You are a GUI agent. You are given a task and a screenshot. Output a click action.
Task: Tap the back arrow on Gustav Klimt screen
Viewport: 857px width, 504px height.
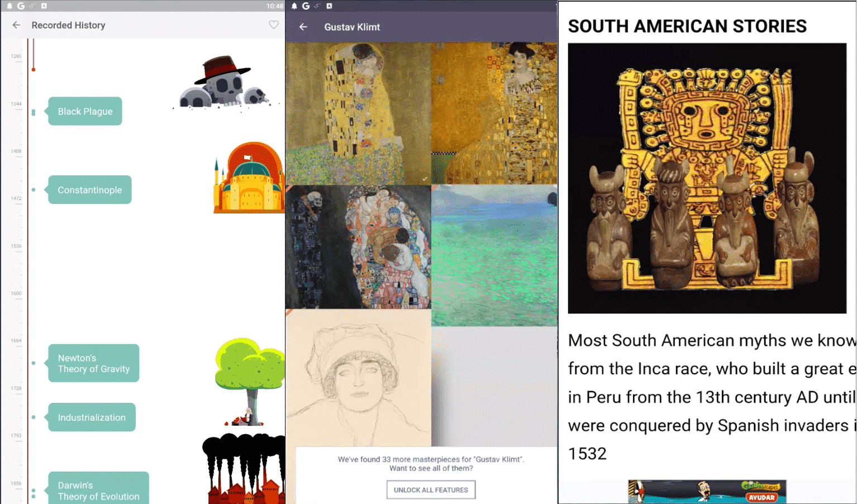pyautogui.click(x=302, y=26)
